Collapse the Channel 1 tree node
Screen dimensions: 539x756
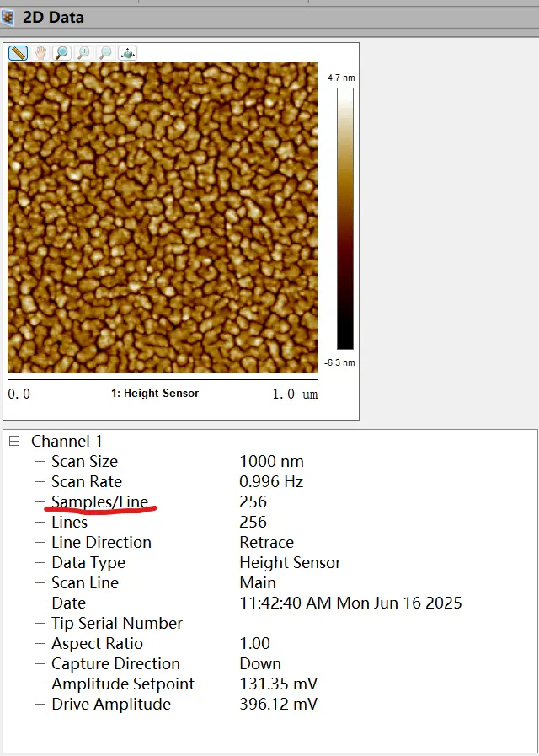(14, 441)
